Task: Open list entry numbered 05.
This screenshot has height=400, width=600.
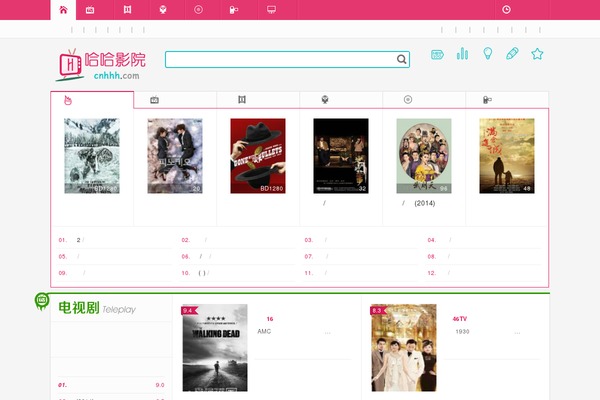Action: pyautogui.click(x=114, y=256)
